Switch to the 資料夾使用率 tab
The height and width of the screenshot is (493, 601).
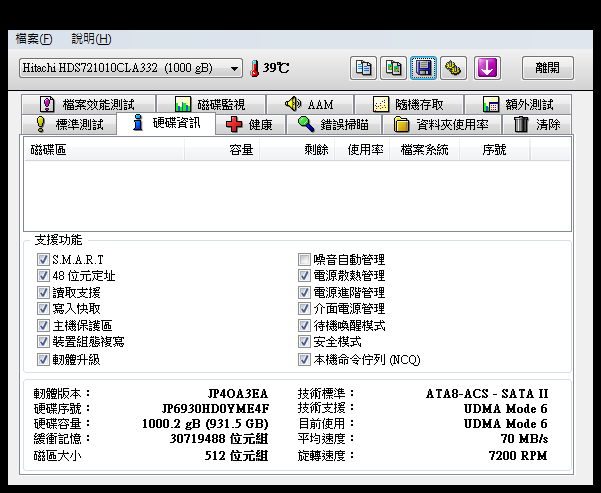[x=442, y=124]
